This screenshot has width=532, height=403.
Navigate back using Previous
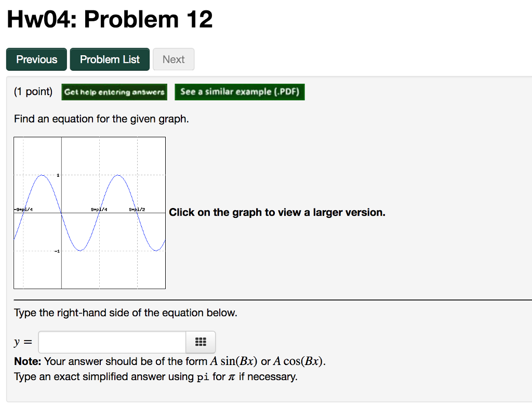point(36,59)
